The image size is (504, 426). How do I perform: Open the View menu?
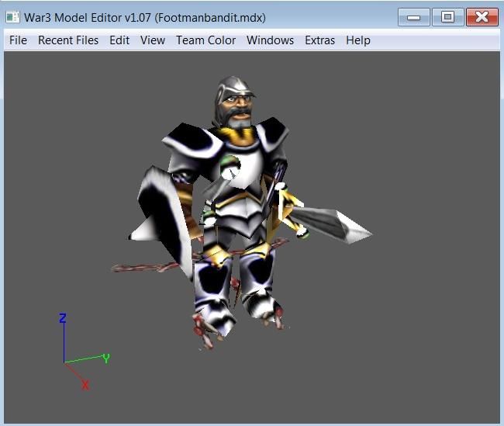[x=153, y=40]
